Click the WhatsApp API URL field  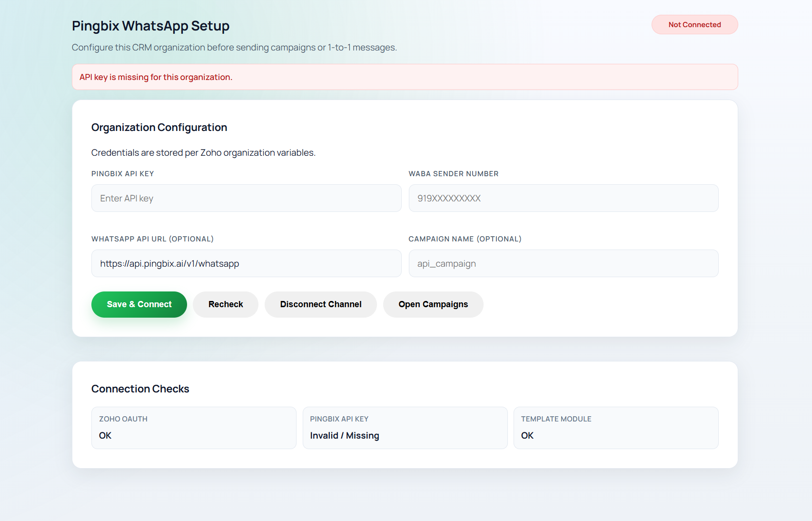[x=246, y=263]
